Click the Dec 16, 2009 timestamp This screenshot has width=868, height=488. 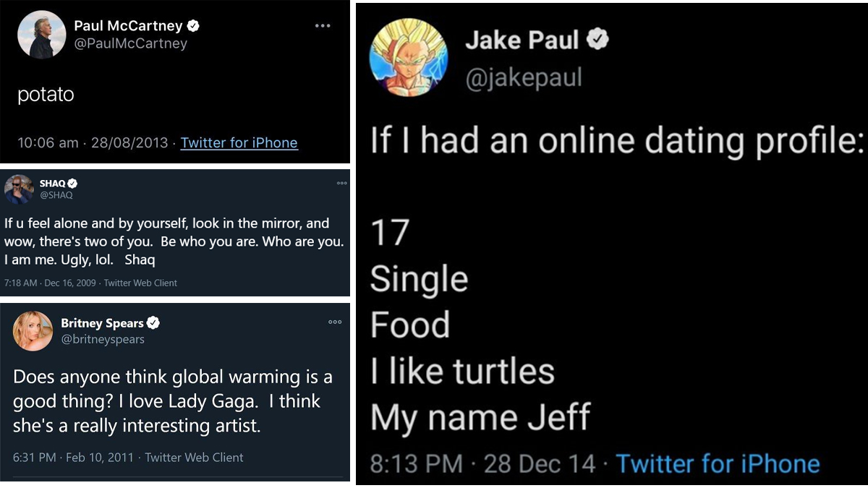click(69, 283)
